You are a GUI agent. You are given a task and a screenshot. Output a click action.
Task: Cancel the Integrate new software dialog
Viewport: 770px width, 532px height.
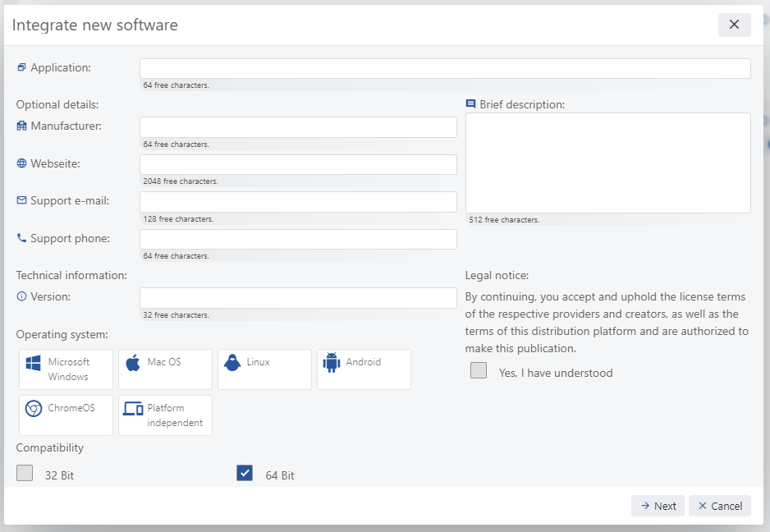720,506
